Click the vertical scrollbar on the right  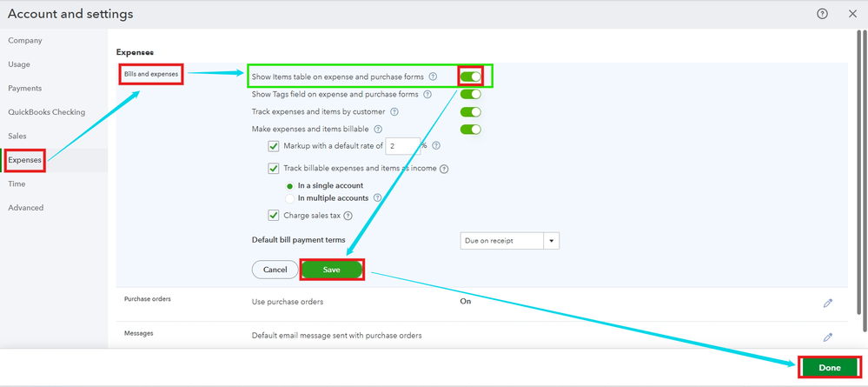pos(858,172)
